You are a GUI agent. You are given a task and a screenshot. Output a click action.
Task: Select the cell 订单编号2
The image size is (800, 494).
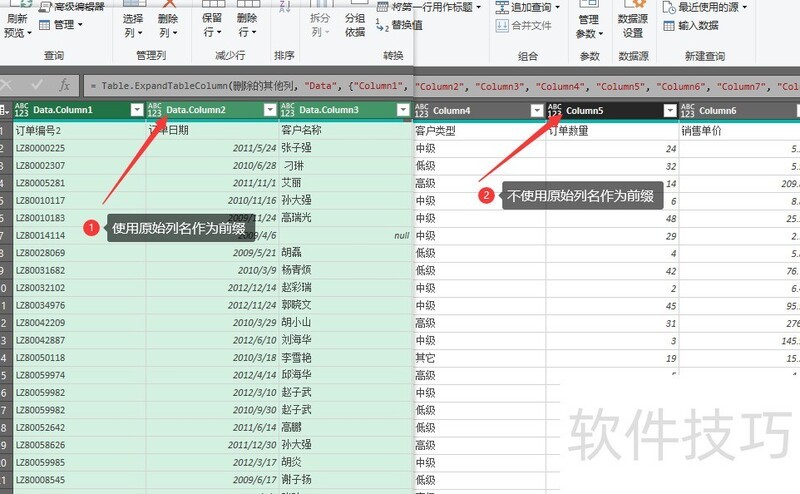79,131
